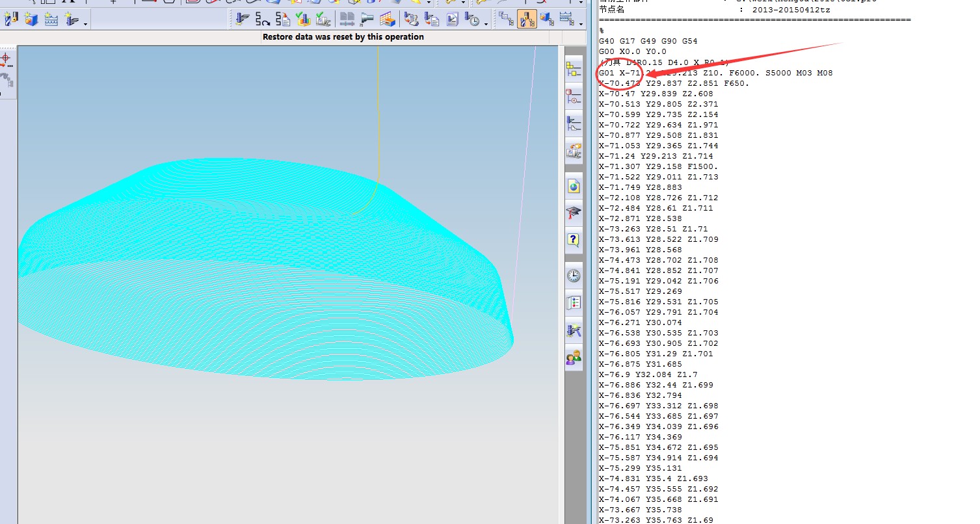Image resolution: width=980 pixels, height=524 pixels.
Task: Open the Help question mark tab
Action: [x=574, y=240]
